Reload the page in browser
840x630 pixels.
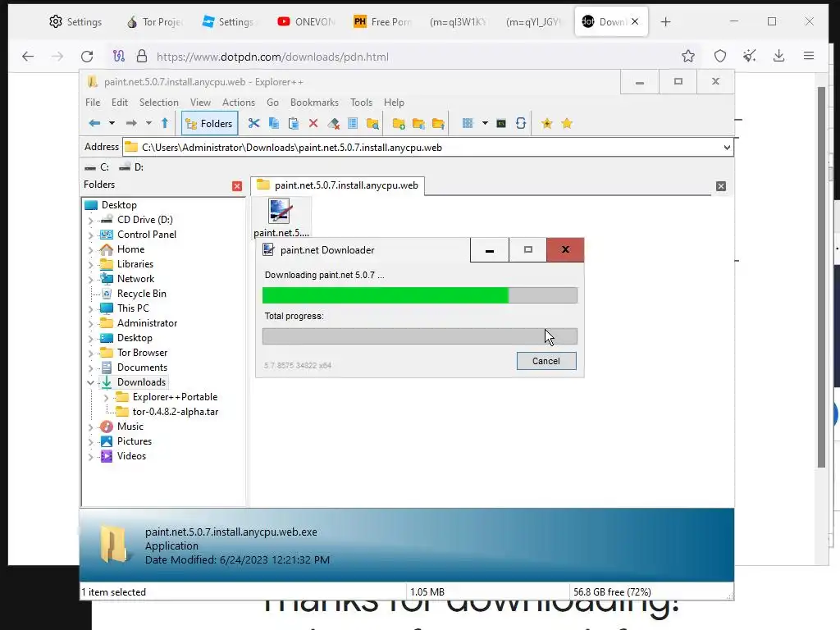87,57
